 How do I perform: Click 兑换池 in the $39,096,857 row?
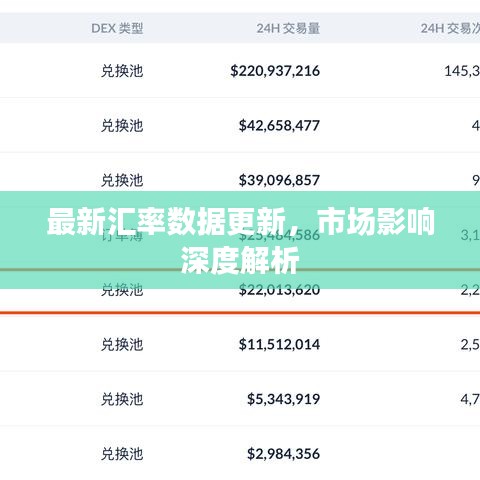(122, 180)
